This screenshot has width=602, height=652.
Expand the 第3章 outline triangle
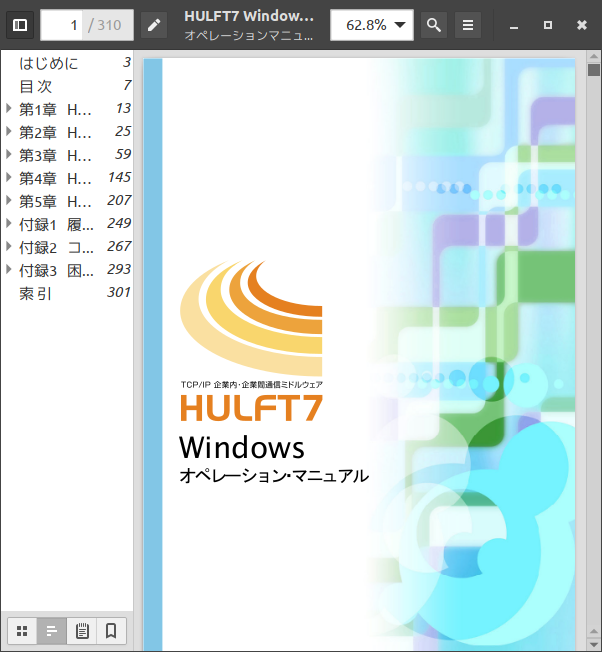[x=8, y=154]
